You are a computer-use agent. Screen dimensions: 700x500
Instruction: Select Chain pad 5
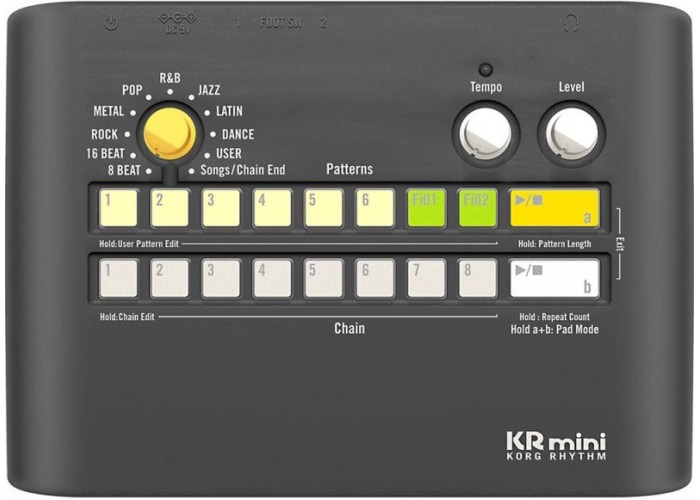(x=324, y=278)
